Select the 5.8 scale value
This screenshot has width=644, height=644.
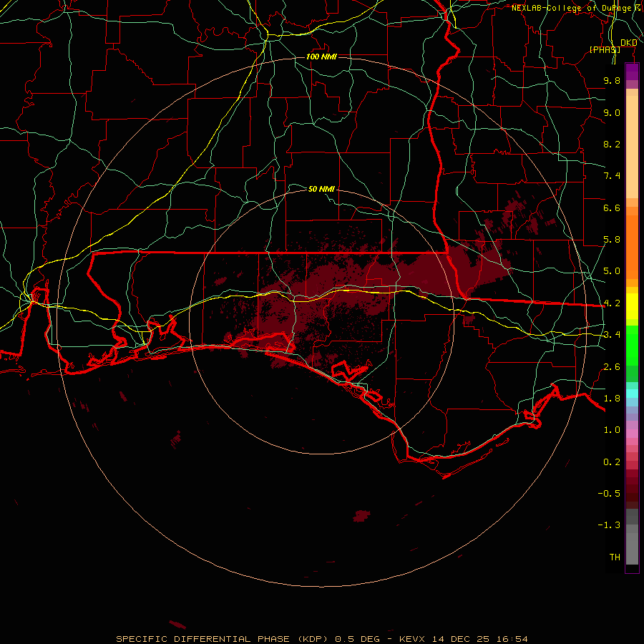coord(612,240)
